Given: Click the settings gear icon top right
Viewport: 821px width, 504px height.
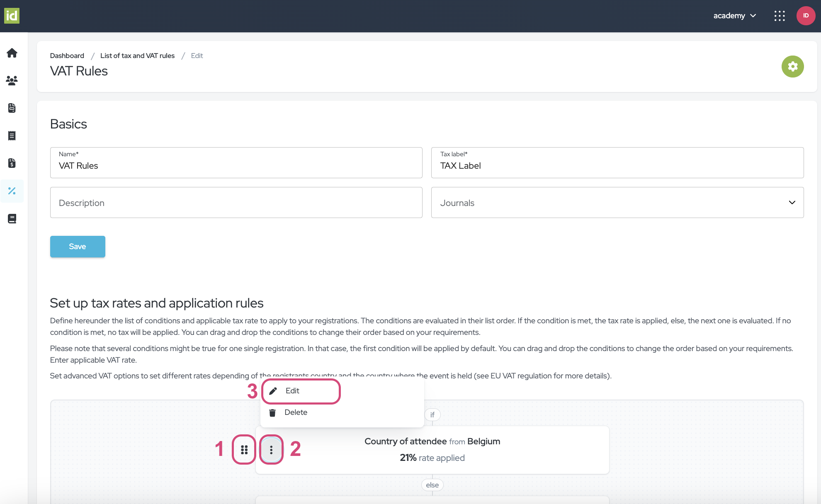Looking at the screenshot, I should 793,66.
